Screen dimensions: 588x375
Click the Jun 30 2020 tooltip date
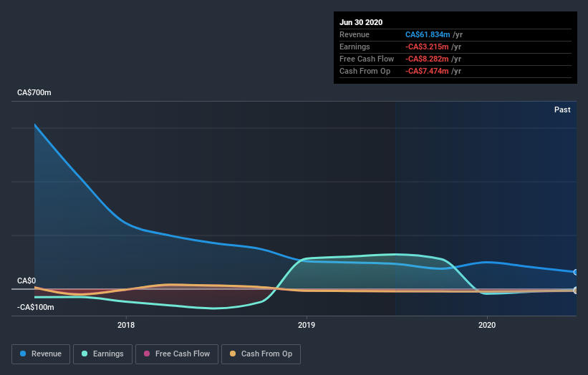(361, 22)
